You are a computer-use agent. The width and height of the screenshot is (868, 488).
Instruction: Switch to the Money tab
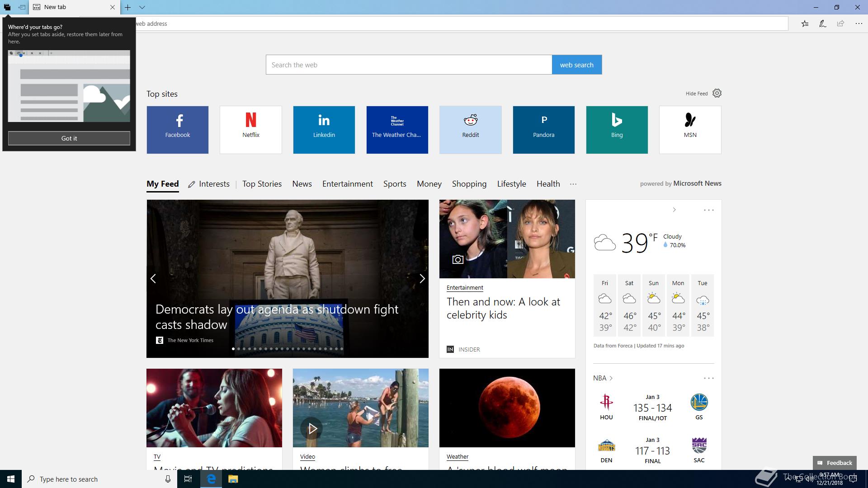[x=429, y=184]
